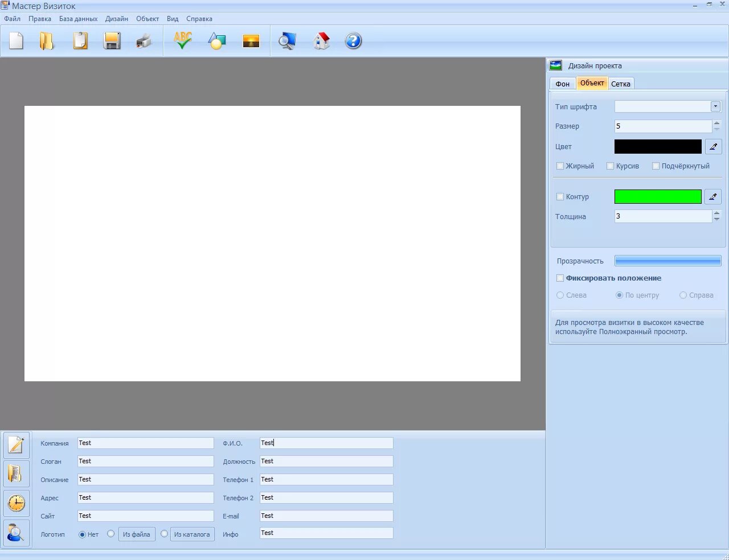Image resolution: width=729 pixels, height=560 pixels.
Task: Add a picture with the sunset image icon
Action: pyautogui.click(x=251, y=41)
